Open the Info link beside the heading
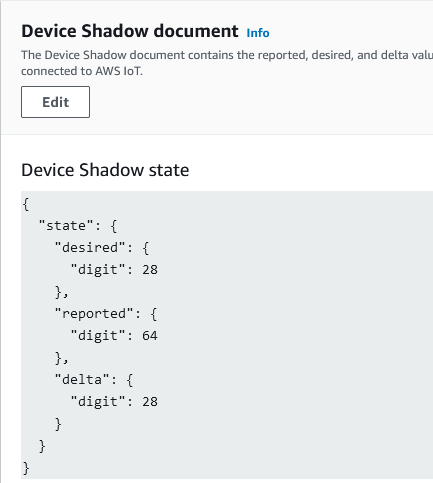 coord(258,33)
